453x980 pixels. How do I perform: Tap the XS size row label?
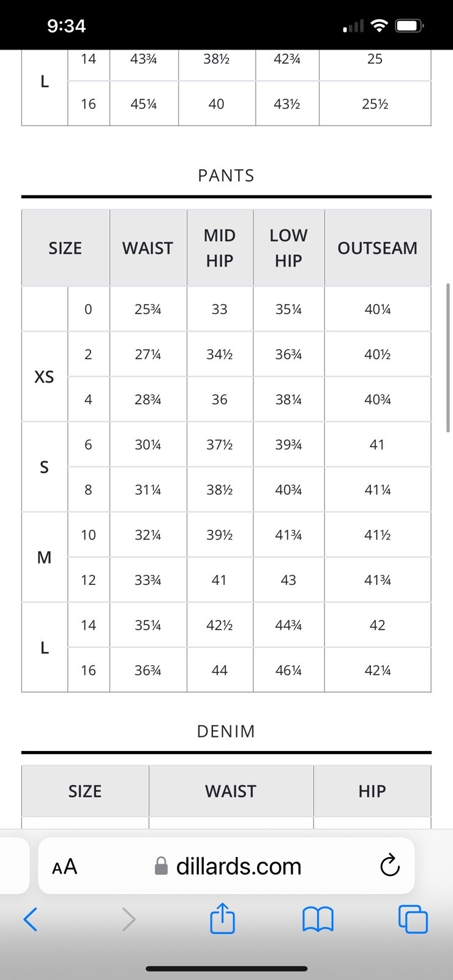tap(44, 377)
